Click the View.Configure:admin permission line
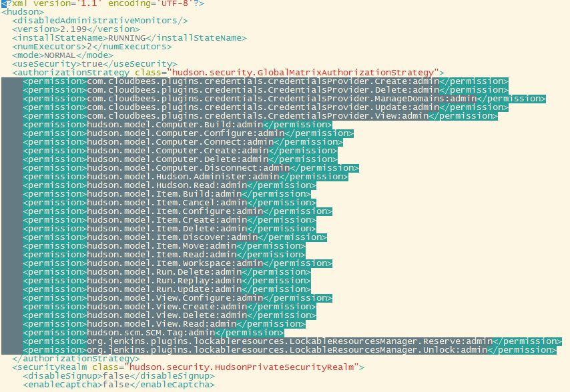 [x=178, y=299]
